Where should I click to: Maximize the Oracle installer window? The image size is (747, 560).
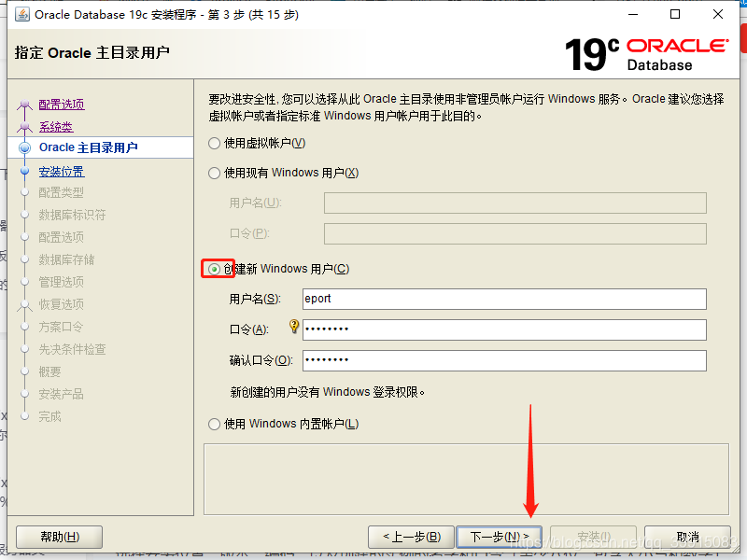point(675,15)
